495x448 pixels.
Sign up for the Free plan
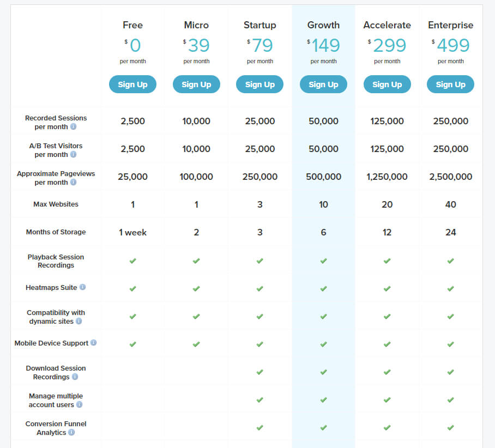click(x=132, y=84)
